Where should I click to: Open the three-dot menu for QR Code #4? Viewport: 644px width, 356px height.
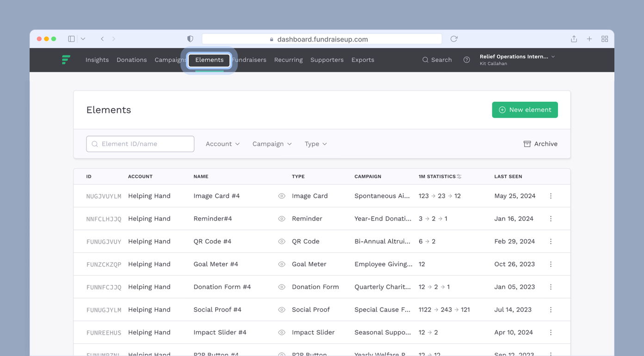(551, 241)
